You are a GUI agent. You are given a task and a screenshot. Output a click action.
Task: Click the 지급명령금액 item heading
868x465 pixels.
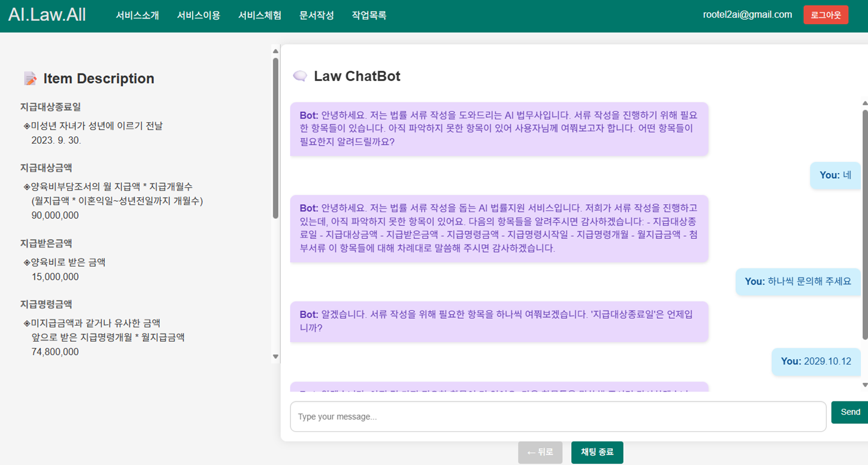point(46,304)
